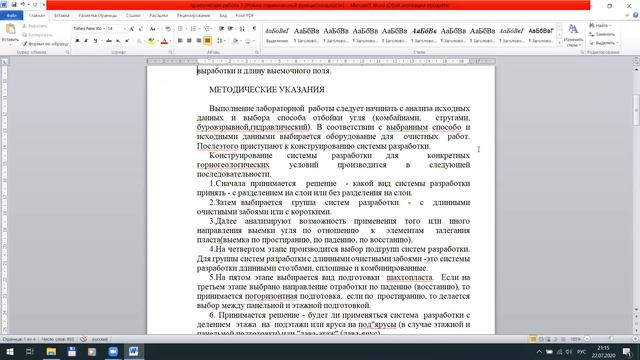Open the font name combo box
The height and width of the screenshot is (360, 640).
[89, 29]
